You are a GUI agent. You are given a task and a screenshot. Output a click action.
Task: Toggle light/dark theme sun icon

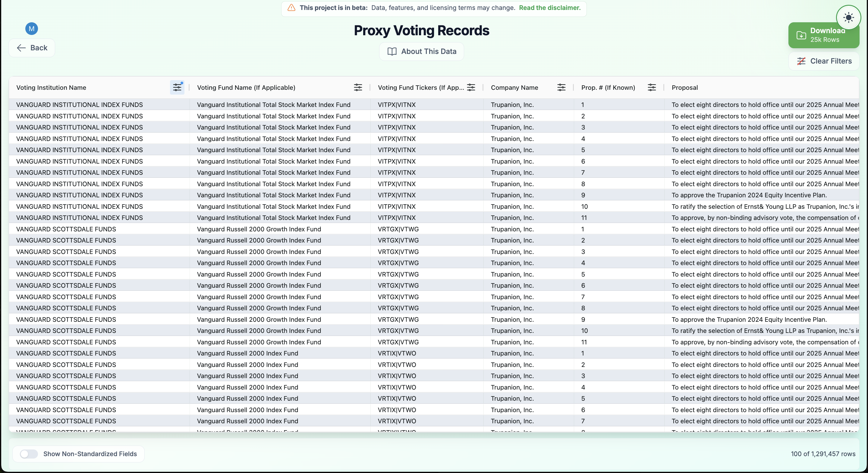(x=848, y=17)
